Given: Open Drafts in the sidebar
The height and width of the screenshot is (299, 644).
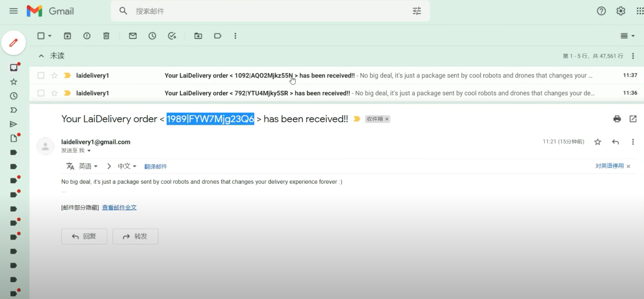Looking at the screenshot, I should click(x=14, y=138).
